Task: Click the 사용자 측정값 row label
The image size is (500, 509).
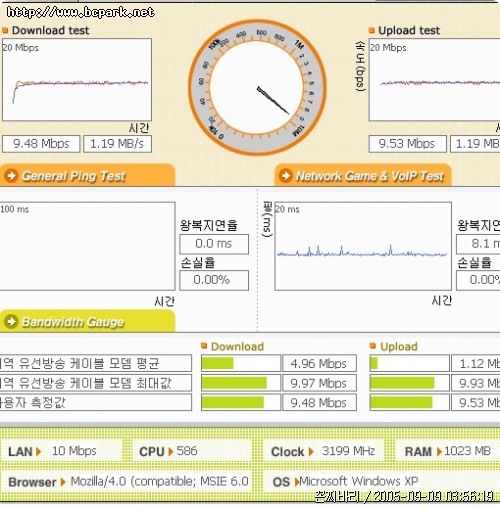Action: coord(96,402)
